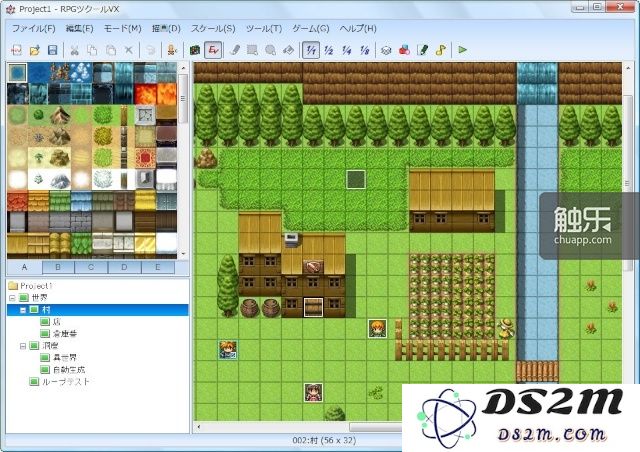Set map zoom scale to 1/4

[347, 50]
